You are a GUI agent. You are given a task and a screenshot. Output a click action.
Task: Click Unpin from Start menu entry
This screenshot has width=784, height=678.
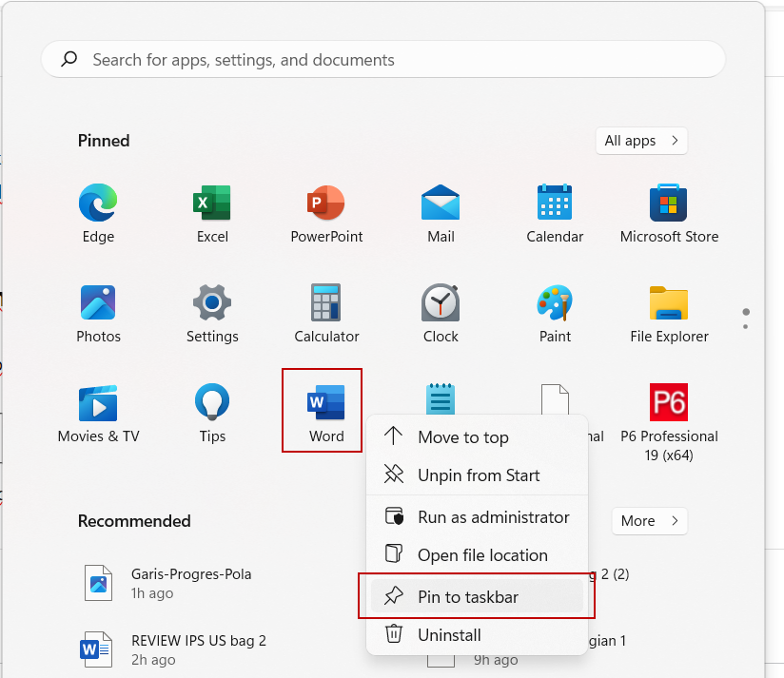[x=477, y=475]
